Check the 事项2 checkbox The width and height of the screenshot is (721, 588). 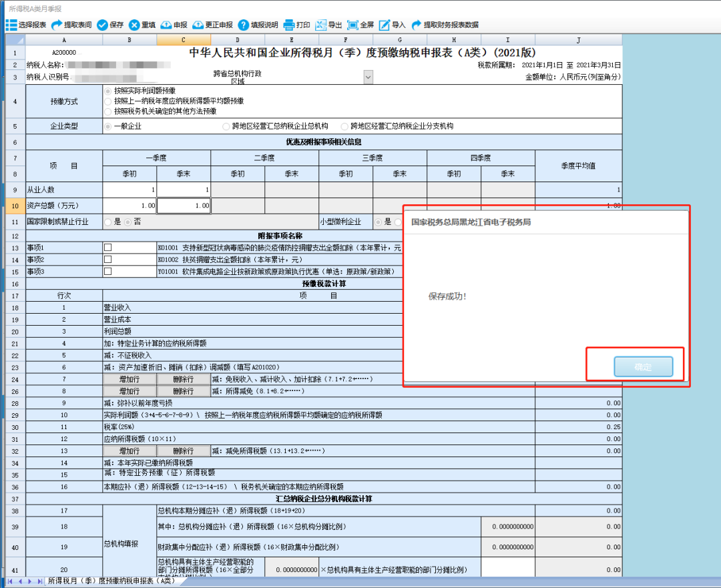(x=107, y=259)
